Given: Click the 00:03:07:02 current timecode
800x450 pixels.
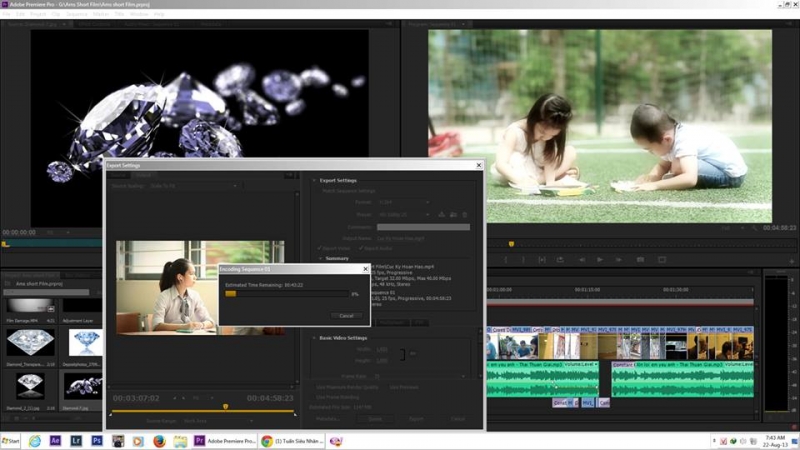Looking at the screenshot, I should click(x=136, y=398).
